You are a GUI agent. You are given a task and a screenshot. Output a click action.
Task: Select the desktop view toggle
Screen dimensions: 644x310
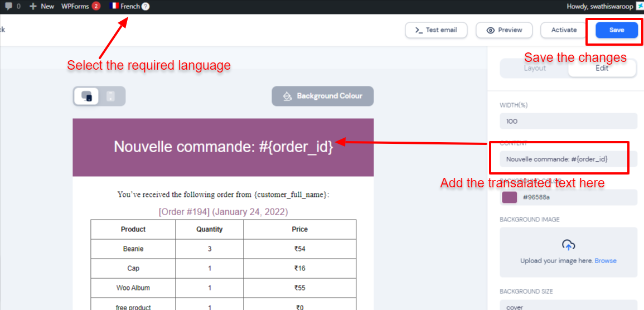click(x=86, y=96)
